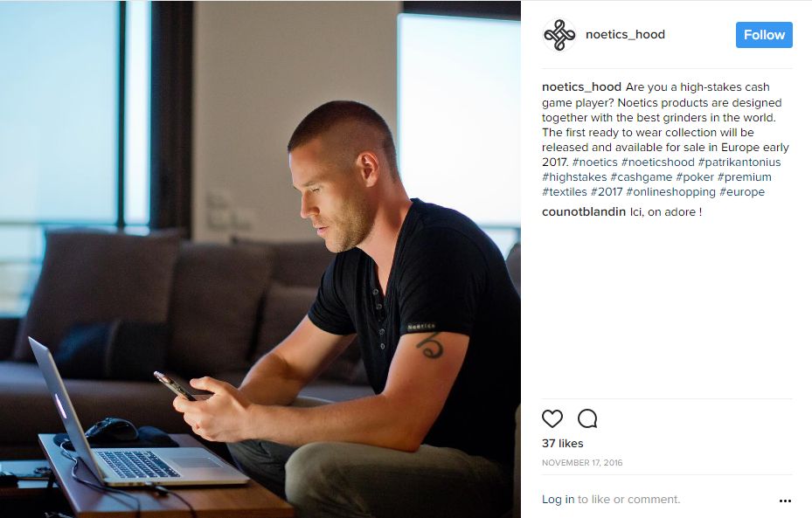The width and height of the screenshot is (812, 518).
Task: Open the #textiles hashtag
Action: (565, 192)
